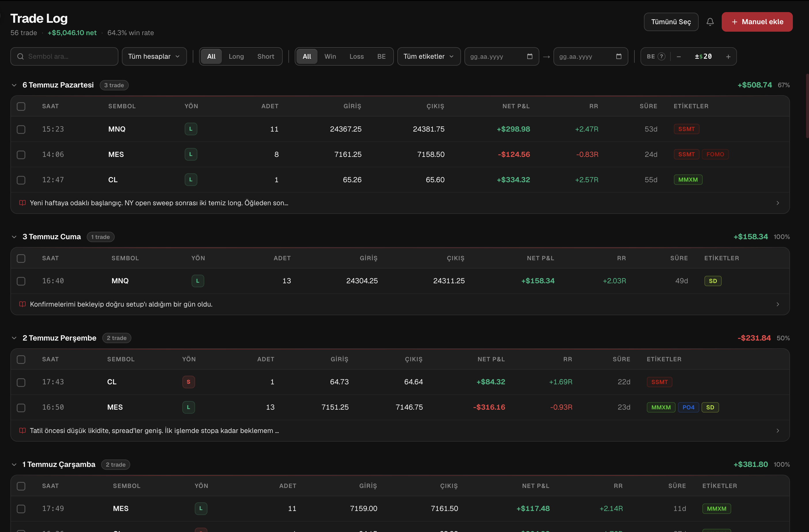Image resolution: width=809 pixels, height=532 pixels.
Task: Click the search magnifier icon
Action: [20, 56]
